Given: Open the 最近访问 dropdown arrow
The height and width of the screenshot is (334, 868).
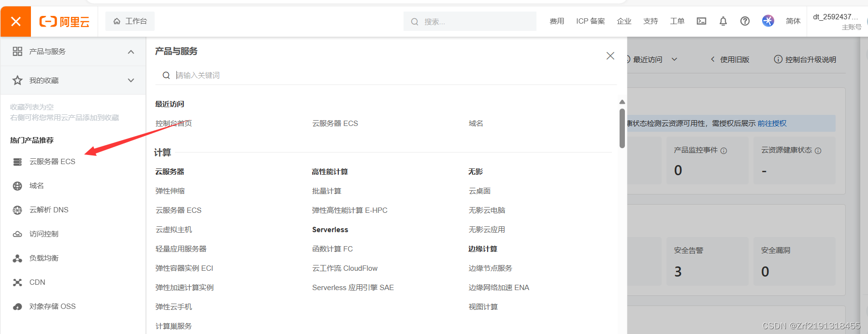Looking at the screenshot, I should tap(674, 59).
